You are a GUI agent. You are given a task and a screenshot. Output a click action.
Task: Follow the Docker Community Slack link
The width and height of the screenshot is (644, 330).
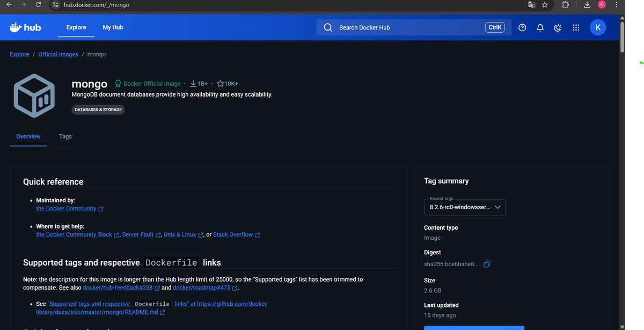click(x=74, y=234)
